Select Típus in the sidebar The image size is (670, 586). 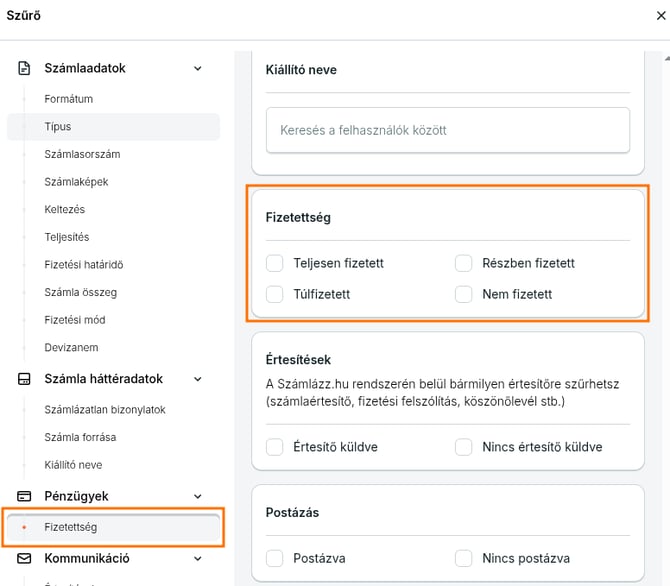[58, 127]
